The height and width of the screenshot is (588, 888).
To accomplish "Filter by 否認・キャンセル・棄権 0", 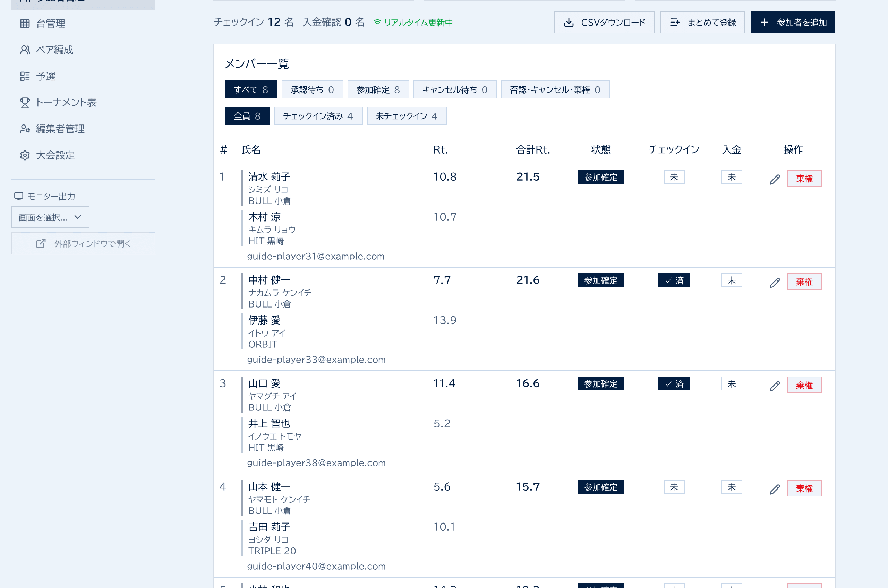I will point(555,90).
